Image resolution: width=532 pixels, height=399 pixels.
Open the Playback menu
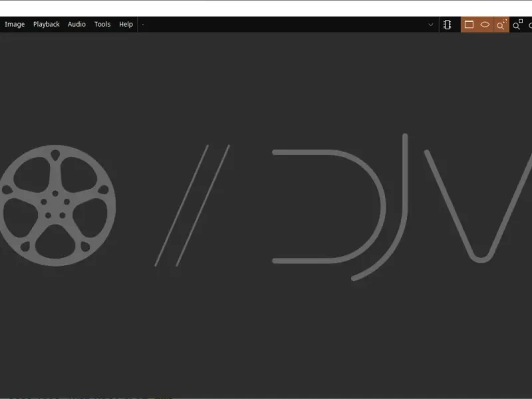click(x=46, y=24)
